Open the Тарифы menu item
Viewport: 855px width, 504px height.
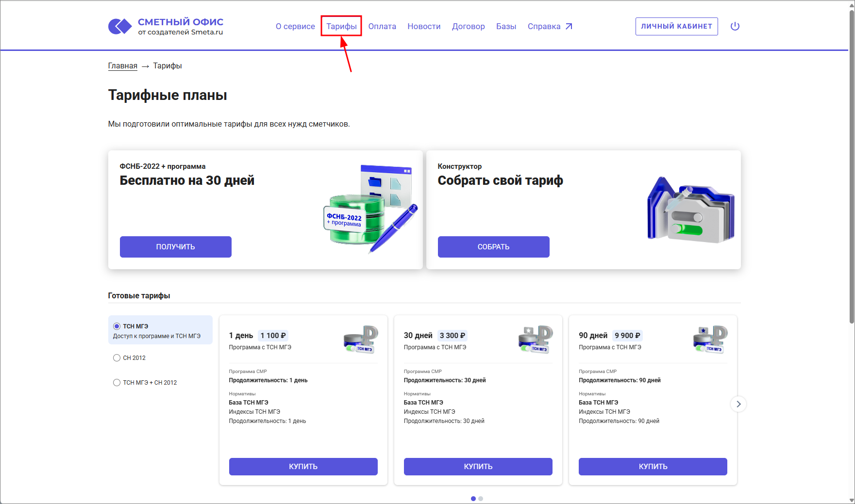click(x=341, y=26)
